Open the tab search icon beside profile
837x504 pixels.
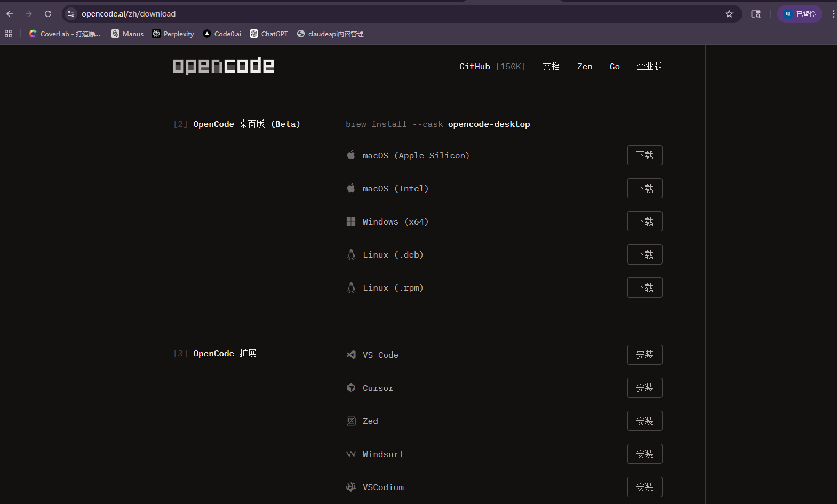(x=756, y=14)
